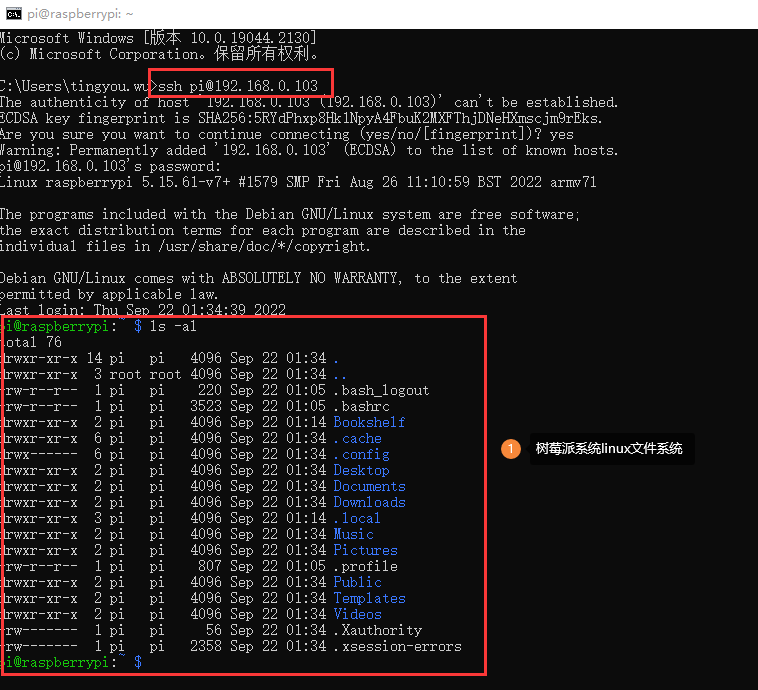Click the 'ls -al' command text
This screenshot has width=758, height=690.
(x=173, y=326)
